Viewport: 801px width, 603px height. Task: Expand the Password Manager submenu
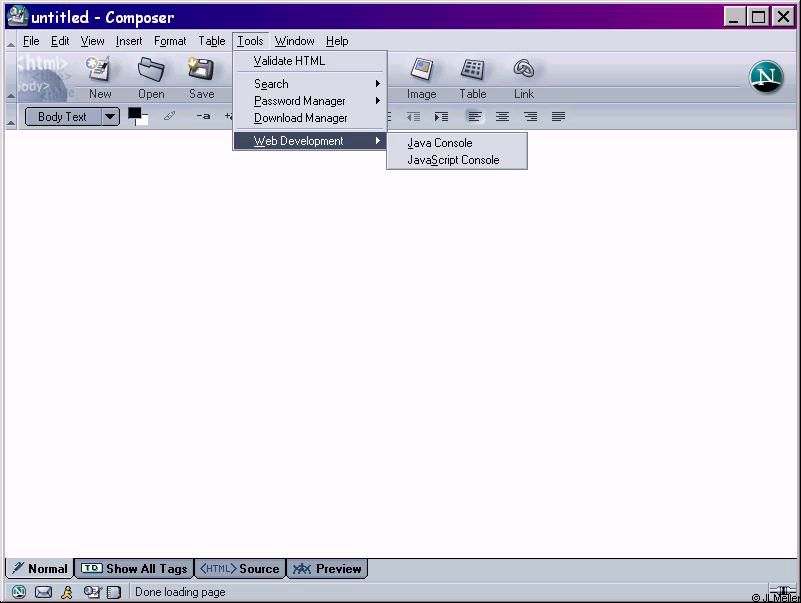click(x=310, y=101)
